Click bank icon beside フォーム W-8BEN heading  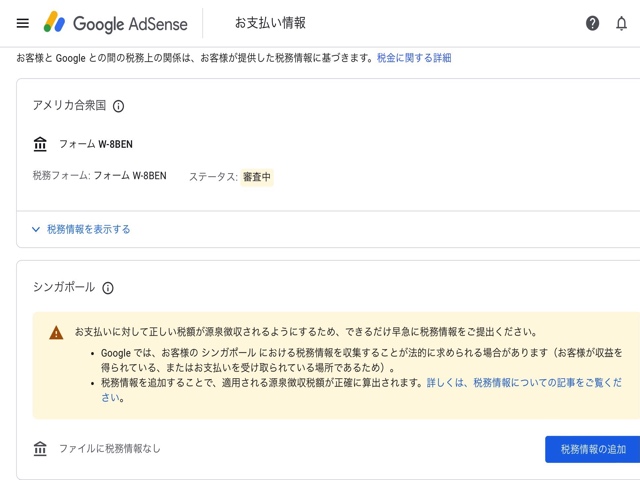[40, 145]
